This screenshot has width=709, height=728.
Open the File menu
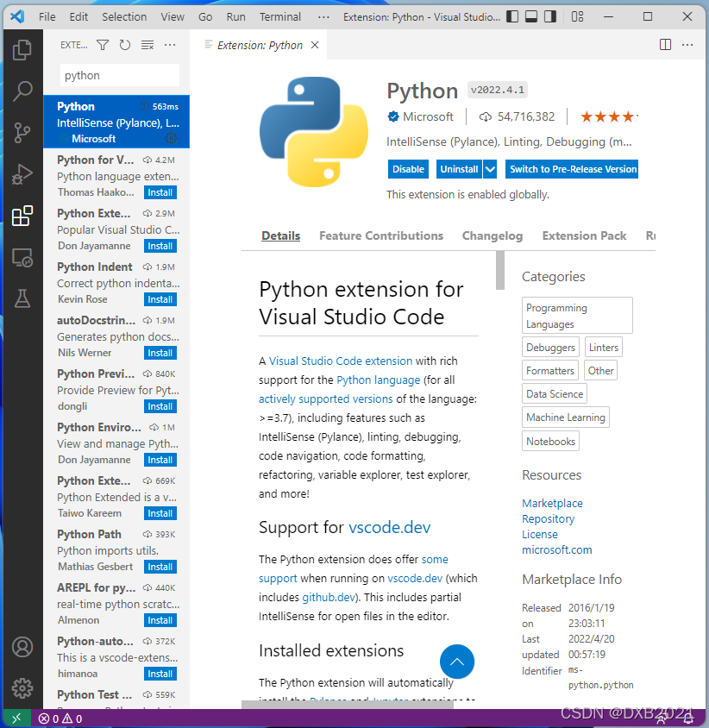pyautogui.click(x=47, y=17)
